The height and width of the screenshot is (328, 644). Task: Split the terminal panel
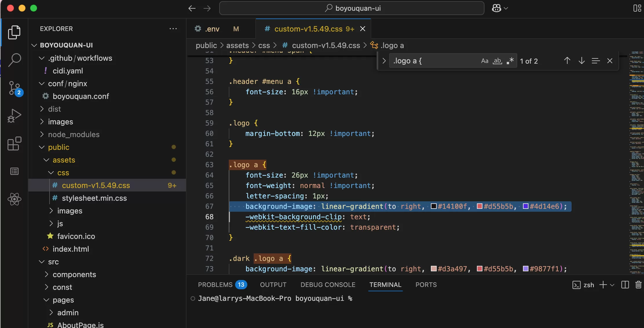click(x=625, y=285)
